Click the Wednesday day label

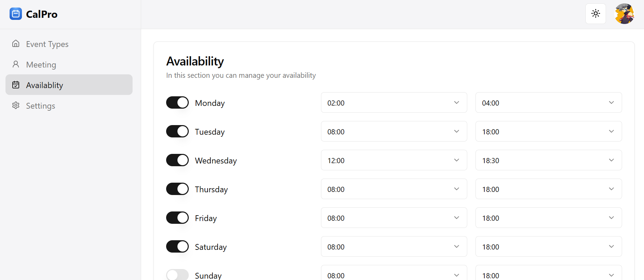click(216, 161)
